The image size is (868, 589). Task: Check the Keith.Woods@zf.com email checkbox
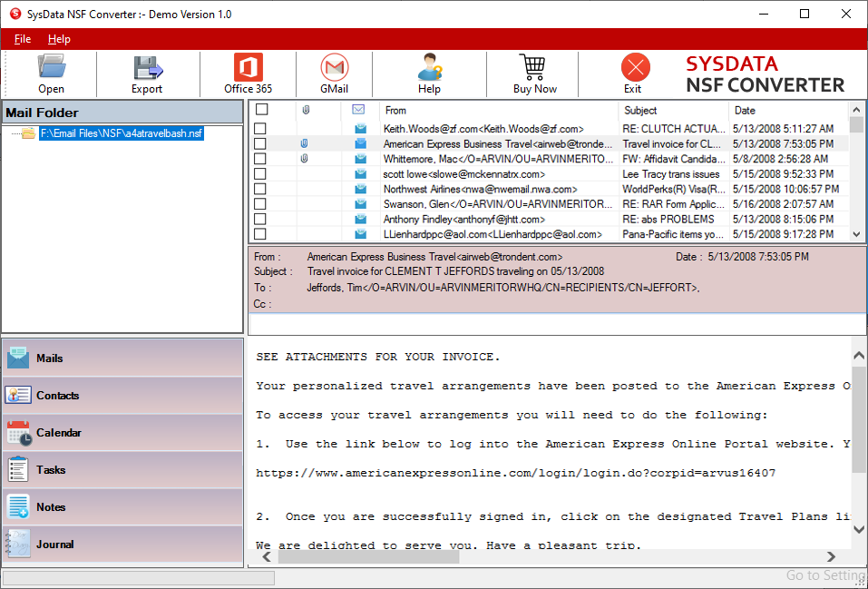pos(259,129)
